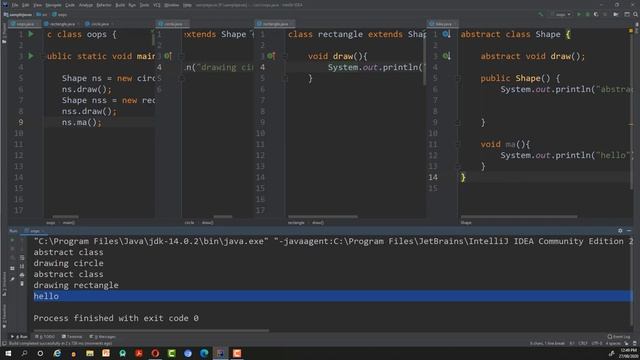Screen dimensions: 640x360
Task: Click implemented-class gutter icon on Shape line 1
Action: point(447,34)
